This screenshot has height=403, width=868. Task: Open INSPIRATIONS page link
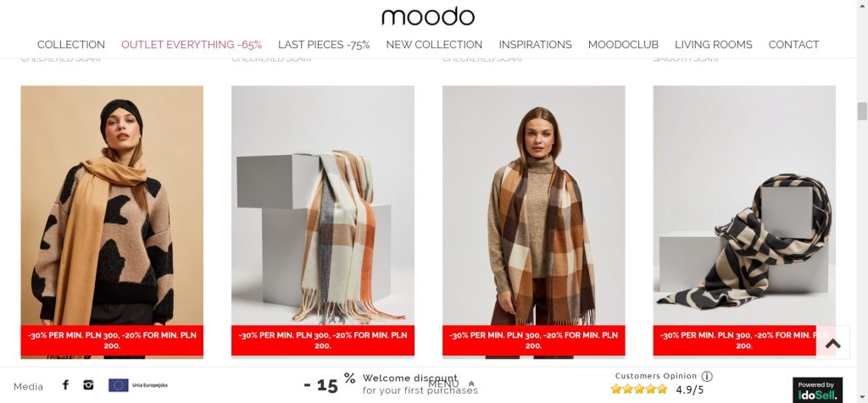[x=536, y=45]
